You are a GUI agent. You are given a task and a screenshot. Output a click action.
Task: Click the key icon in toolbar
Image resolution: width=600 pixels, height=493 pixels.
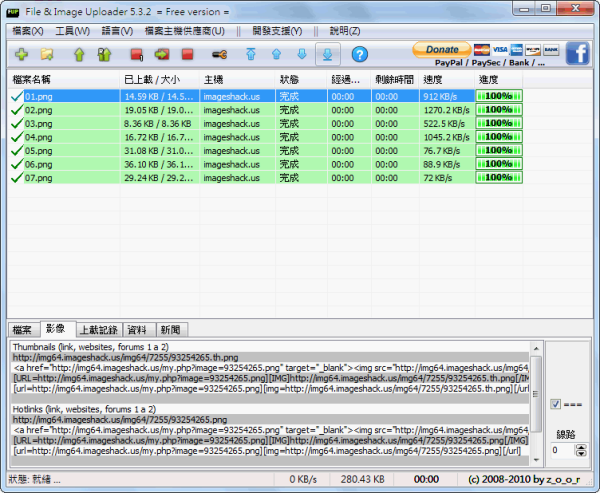219,54
